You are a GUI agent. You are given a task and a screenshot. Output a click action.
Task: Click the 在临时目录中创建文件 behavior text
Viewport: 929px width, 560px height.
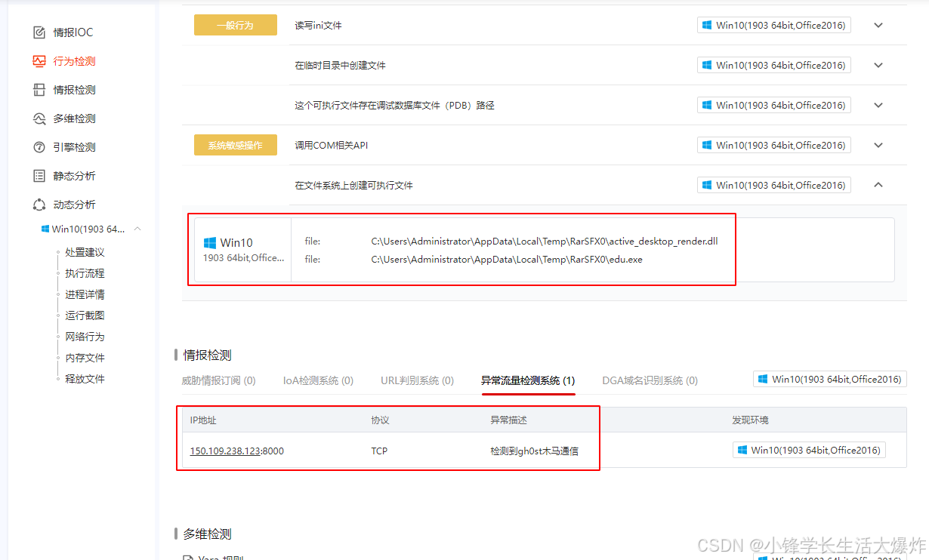(x=340, y=65)
